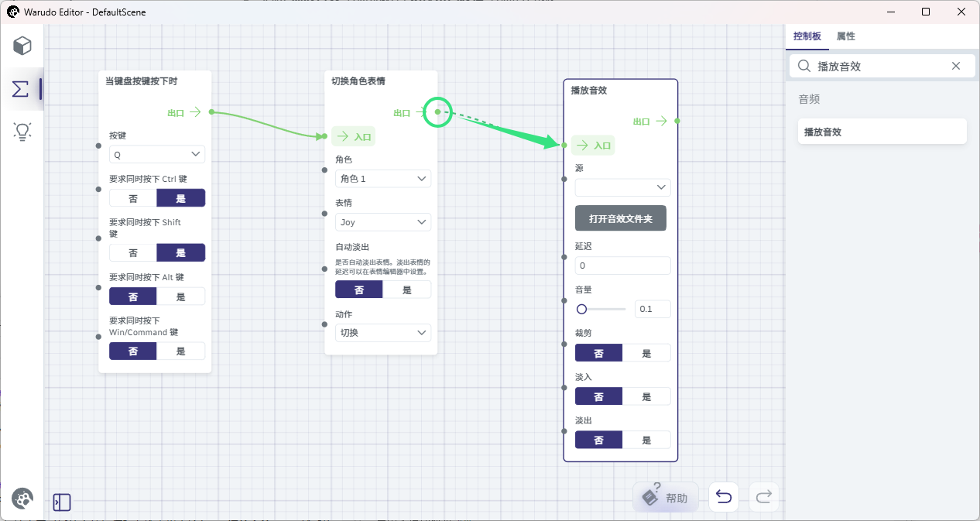Click the 入口 arrow on 切换角色表情 node
Viewport: 980px width, 521px height.
click(x=343, y=137)
